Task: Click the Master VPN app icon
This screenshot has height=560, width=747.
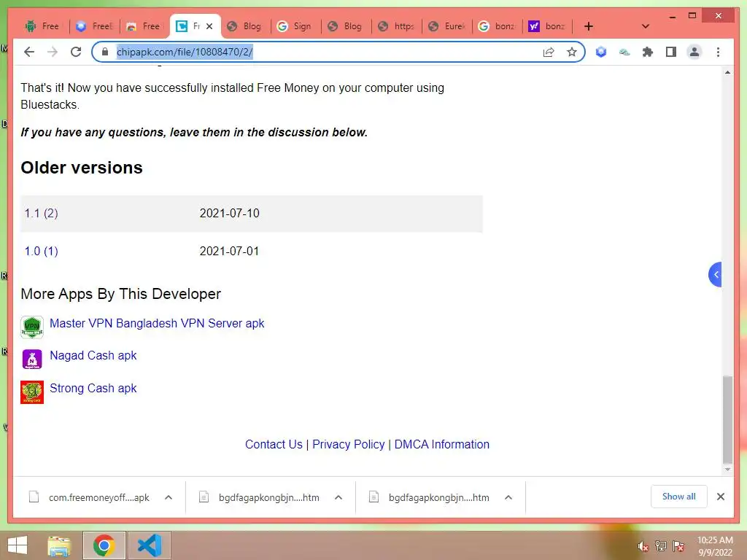Action: [x=32, y=327]
